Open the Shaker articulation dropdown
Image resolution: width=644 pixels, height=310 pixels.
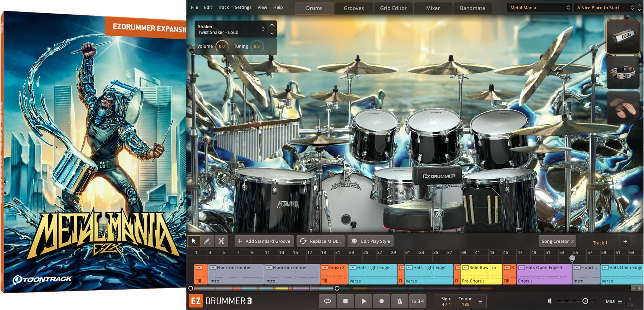coord(231,29)
